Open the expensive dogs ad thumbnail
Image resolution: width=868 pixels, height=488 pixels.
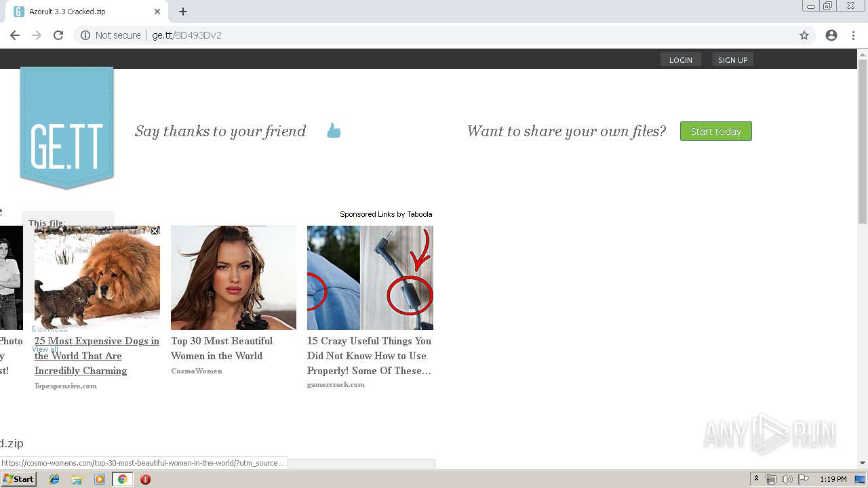click(x=97, y=278)
